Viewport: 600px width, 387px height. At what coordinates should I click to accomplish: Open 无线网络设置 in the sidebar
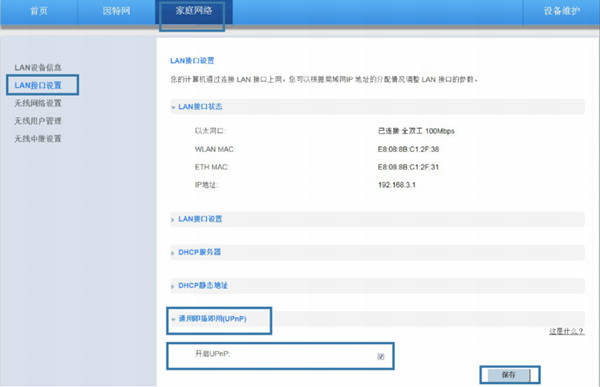tap(38, 103)
